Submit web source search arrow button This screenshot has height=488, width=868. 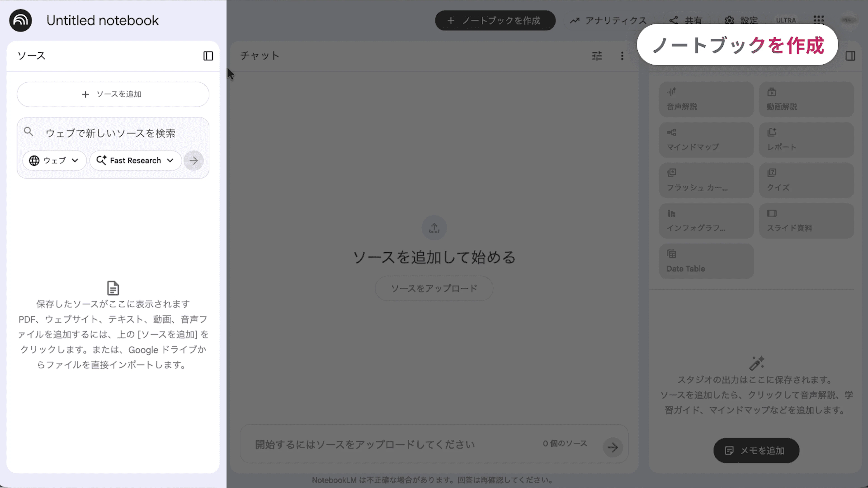click(193, 161)
